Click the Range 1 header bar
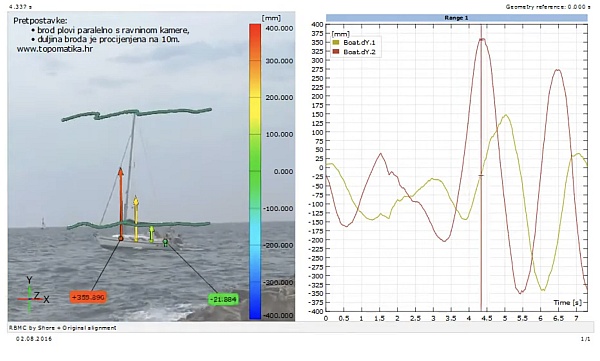The width and height of the screenshot is (600, 361). click(457, 18)
